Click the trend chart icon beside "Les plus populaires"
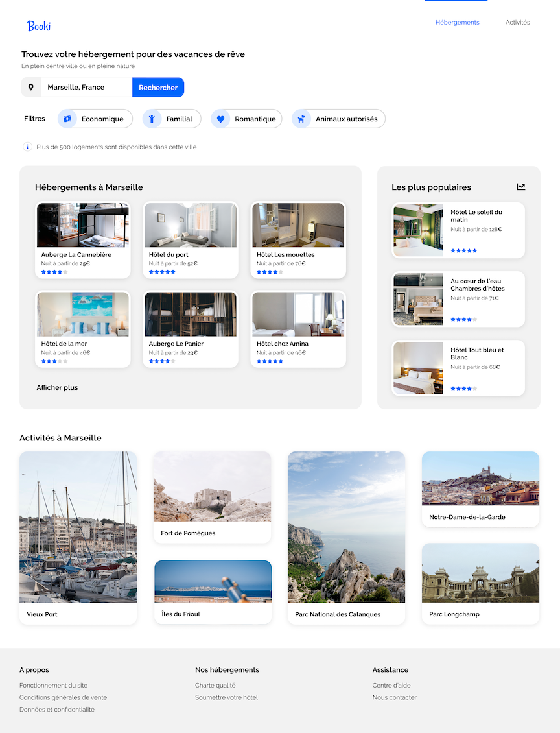Screen dimensions: 560x733 520,187
